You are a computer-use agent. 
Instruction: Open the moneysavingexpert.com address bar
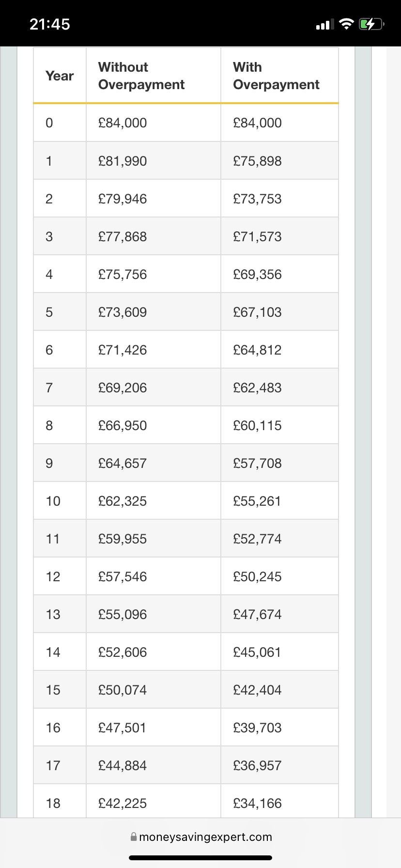click(205, 837)
